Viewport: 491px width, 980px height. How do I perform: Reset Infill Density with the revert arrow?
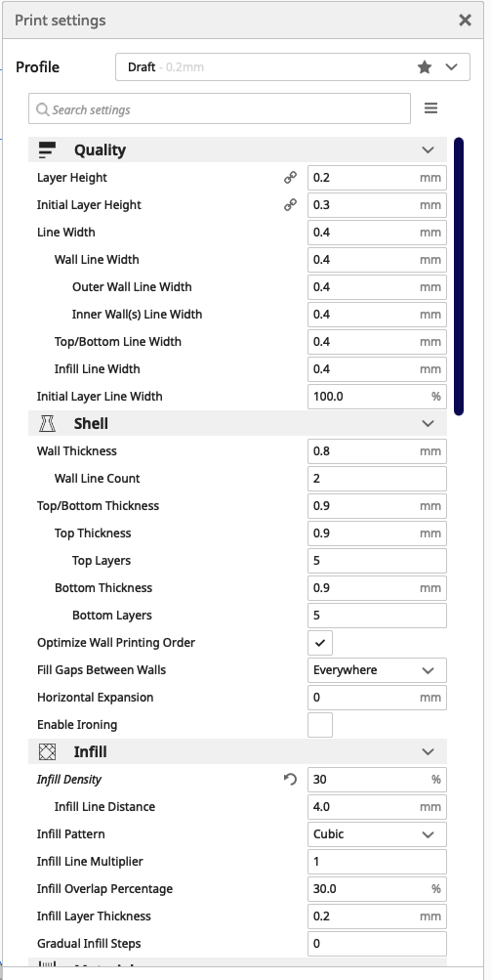coord(290,780)
